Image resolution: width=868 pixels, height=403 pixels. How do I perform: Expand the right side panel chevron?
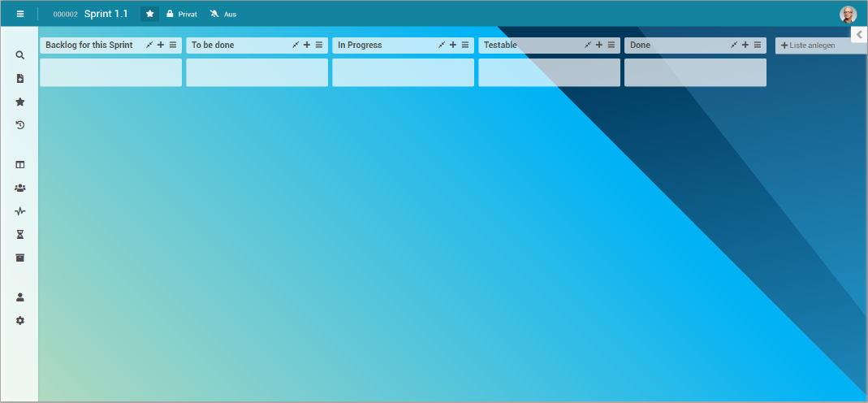[860, 34]
